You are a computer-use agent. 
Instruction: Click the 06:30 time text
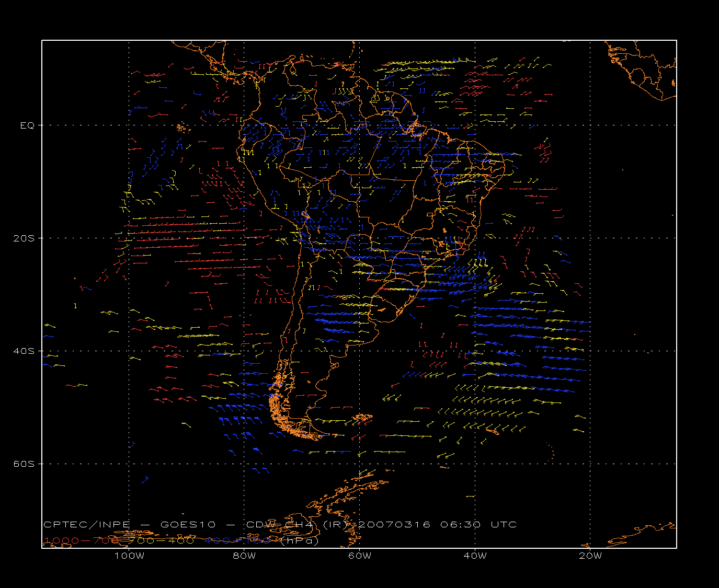[x=461, y=524]
